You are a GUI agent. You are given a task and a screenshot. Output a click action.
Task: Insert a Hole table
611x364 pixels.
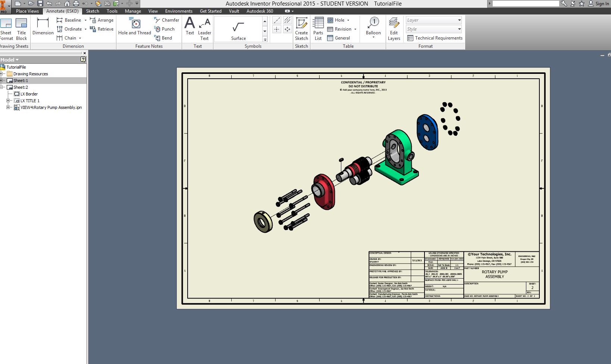click(x=336, y=20)
